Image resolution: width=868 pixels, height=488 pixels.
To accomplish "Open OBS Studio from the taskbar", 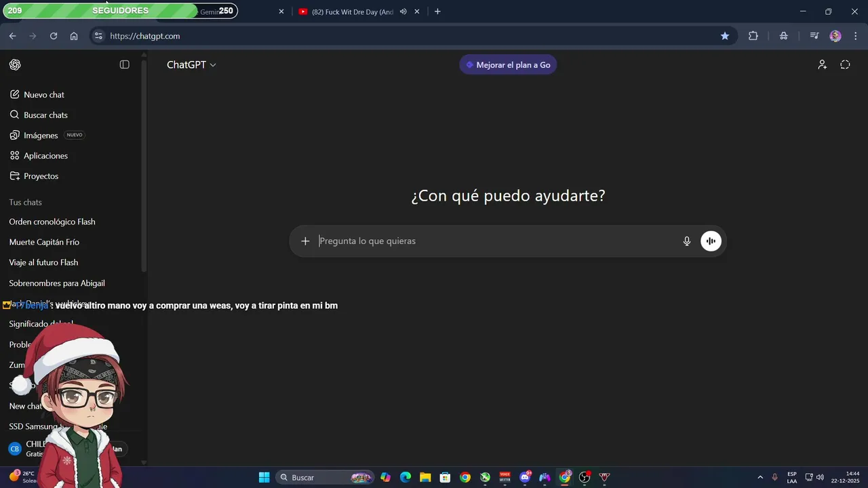I will (585, 477).
